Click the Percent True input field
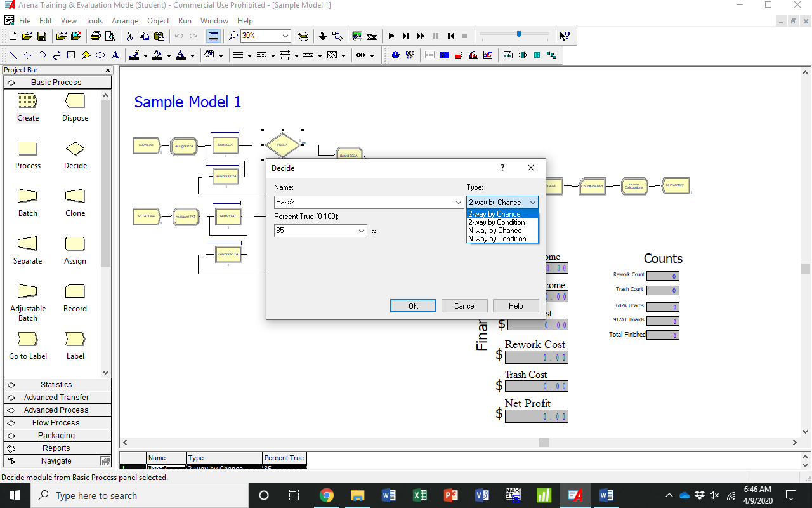The width and height of the screenshot is (812, 508). pos(315,231)
